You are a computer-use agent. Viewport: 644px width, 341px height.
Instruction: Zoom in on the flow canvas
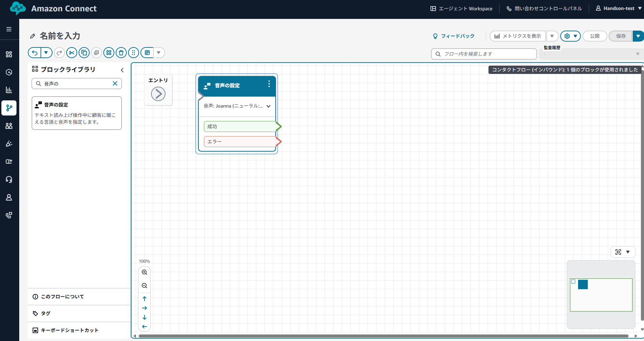(145, 272)
